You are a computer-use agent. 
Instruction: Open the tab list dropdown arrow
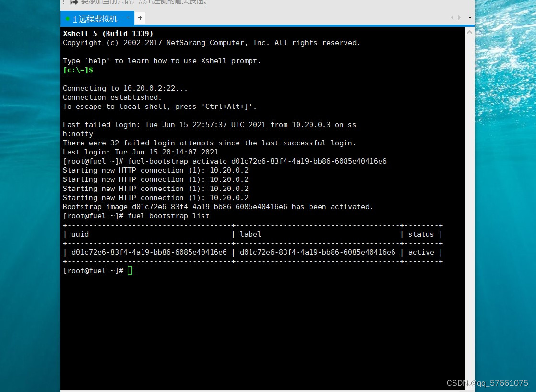(x=469, y=18)
